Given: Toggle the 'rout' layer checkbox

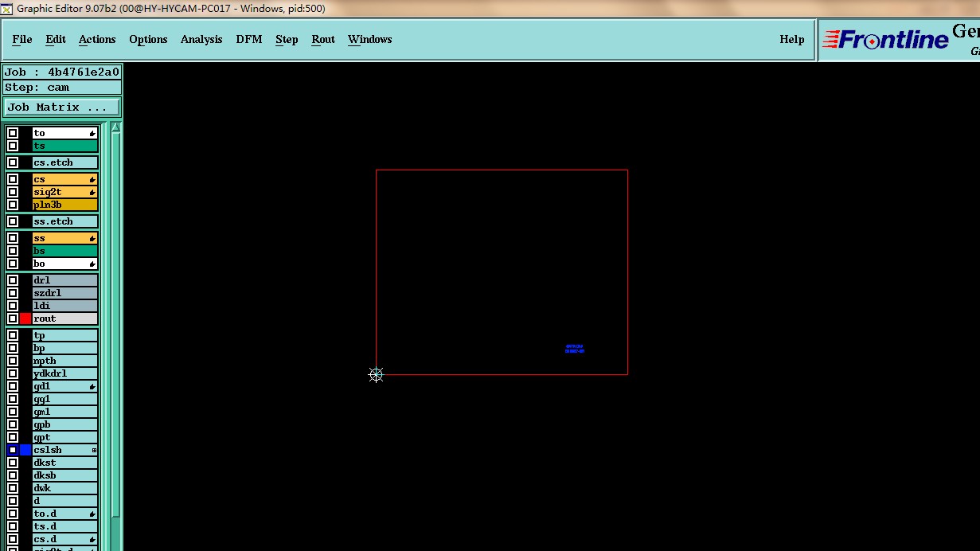Looking at the screenshot, I should (x=13, y=318).
